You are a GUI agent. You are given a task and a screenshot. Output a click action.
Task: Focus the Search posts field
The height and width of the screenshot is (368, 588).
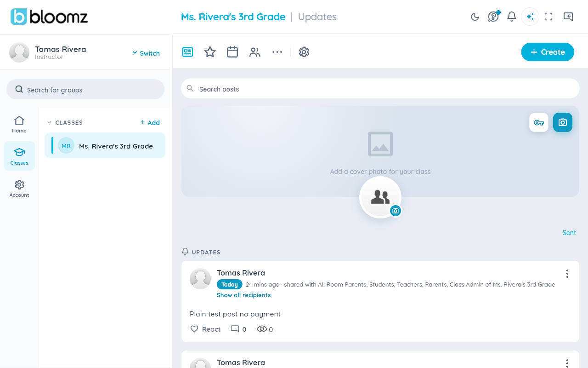tap(380, 89)
